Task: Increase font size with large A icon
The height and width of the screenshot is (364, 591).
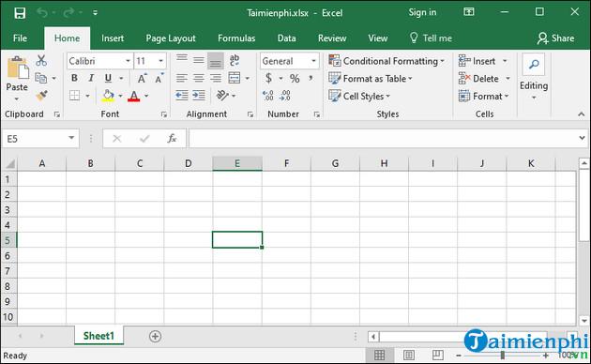Action: pos(142,79)
